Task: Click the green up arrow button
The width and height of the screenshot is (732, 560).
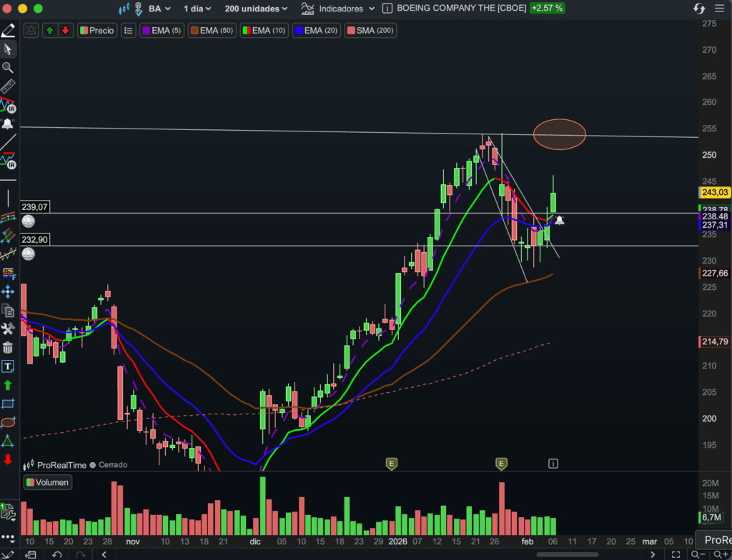Action: pyautogui.click(x=49, y=31)
